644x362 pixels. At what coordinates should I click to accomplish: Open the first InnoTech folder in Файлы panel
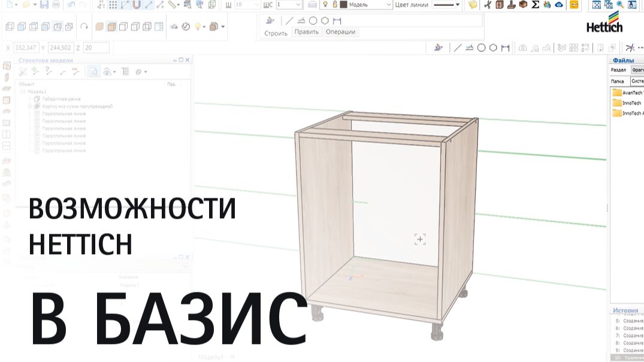pyautogui.click(x=627, y=103)
